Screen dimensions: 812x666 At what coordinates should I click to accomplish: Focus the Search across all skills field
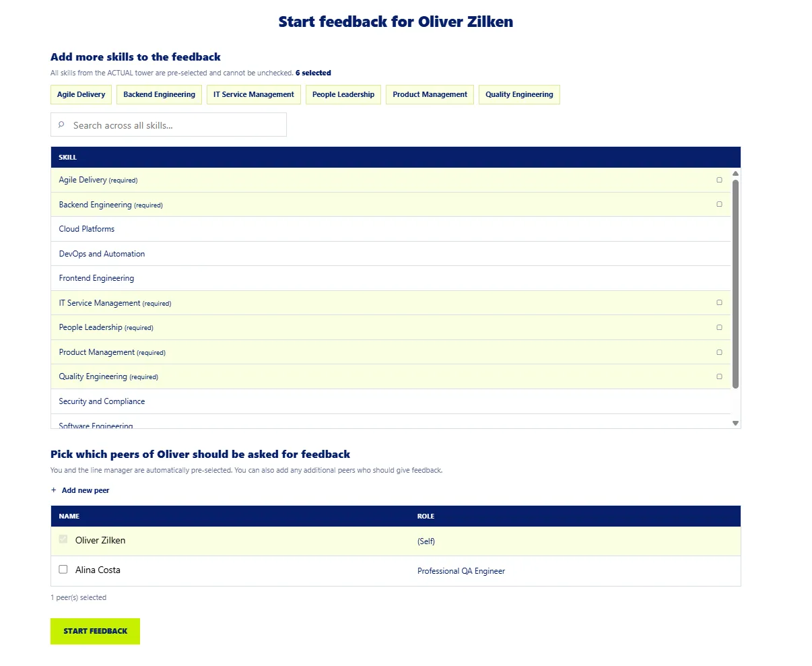(x=168, y=125)
